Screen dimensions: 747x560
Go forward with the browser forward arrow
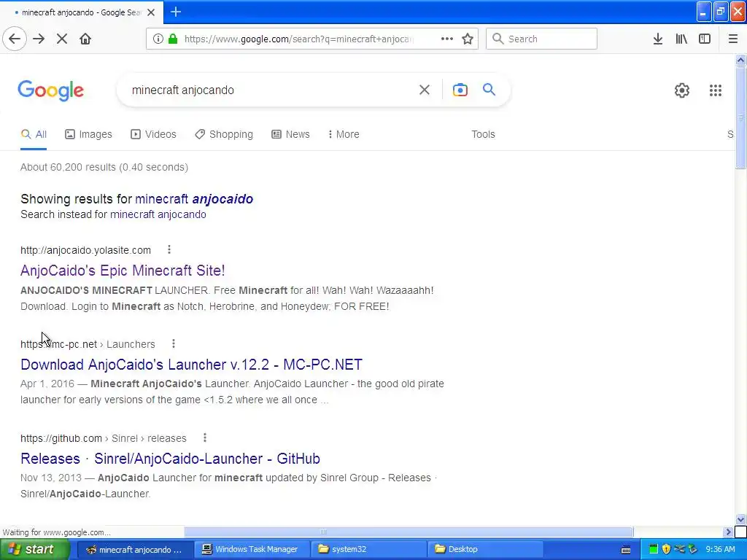pos(39,39)
